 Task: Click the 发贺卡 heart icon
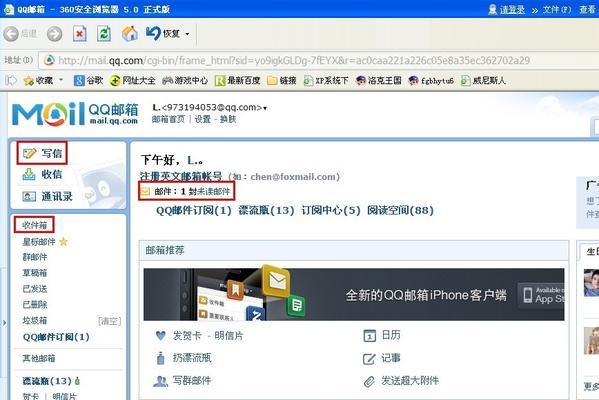coord(161,336)
